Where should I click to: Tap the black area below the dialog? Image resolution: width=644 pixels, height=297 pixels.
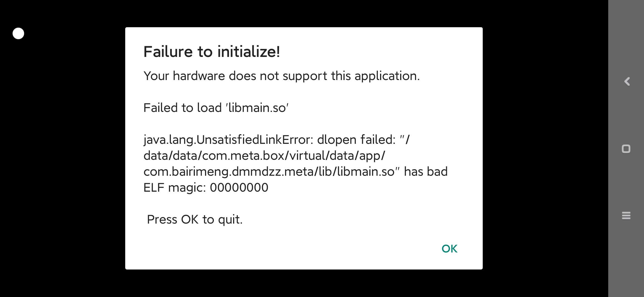[x=303, y=284]
